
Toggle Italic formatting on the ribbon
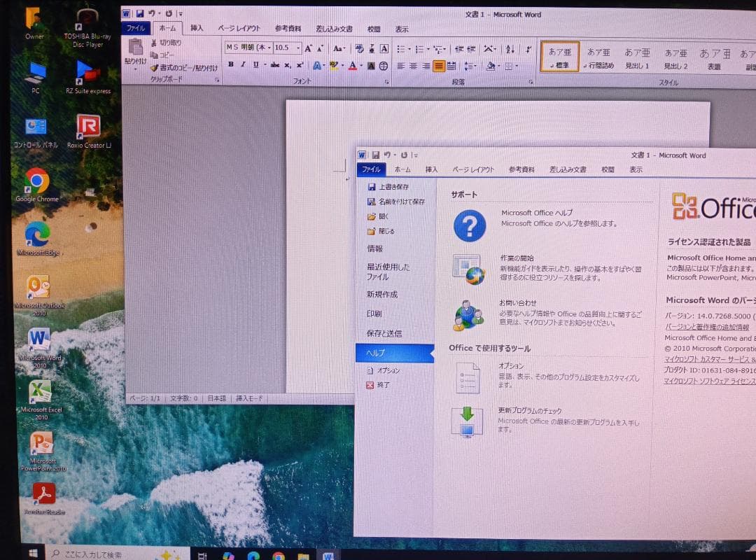(x=242, y=64)
